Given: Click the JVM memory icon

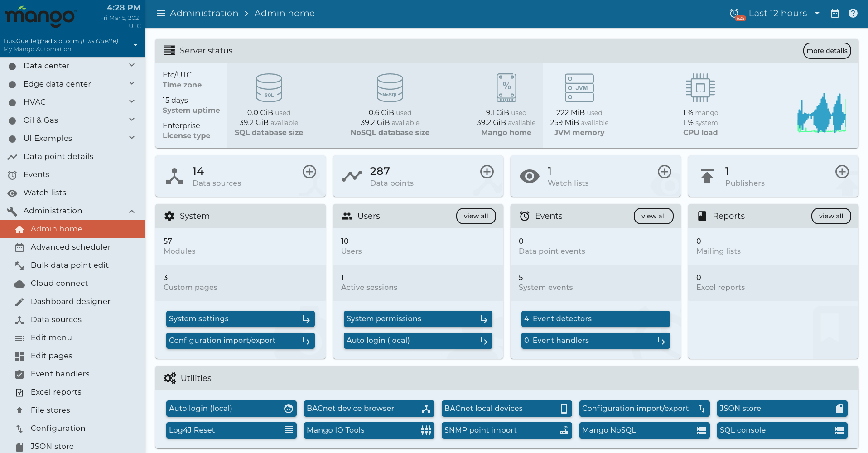Looking at the screenshot, I should pyautogui.click(x=579, y=87).
